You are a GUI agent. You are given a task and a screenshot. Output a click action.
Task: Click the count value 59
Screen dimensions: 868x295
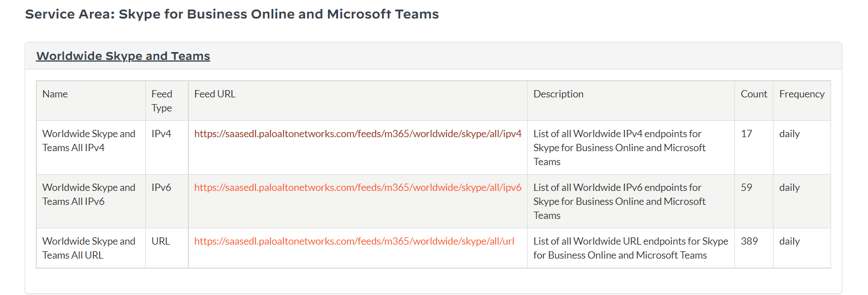(747, 188)
